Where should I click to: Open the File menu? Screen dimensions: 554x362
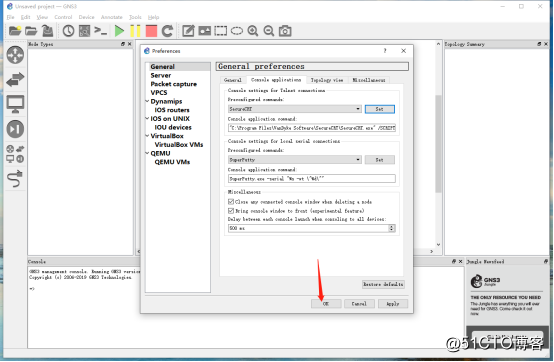11,17
